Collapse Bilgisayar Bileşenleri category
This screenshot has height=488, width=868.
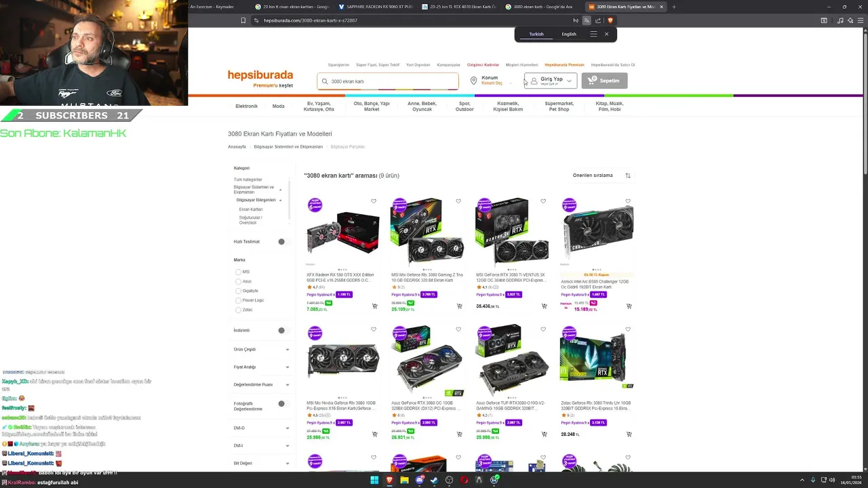click(x=280, y=201)
